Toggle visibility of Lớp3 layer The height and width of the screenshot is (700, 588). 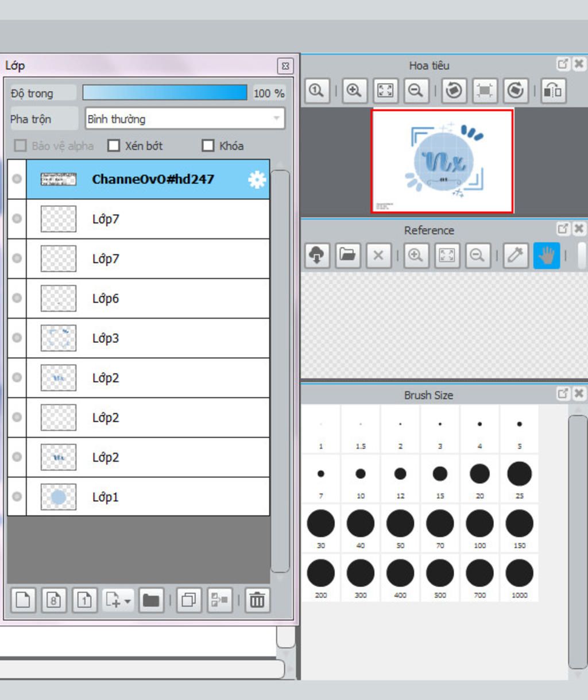click(17, 338)
